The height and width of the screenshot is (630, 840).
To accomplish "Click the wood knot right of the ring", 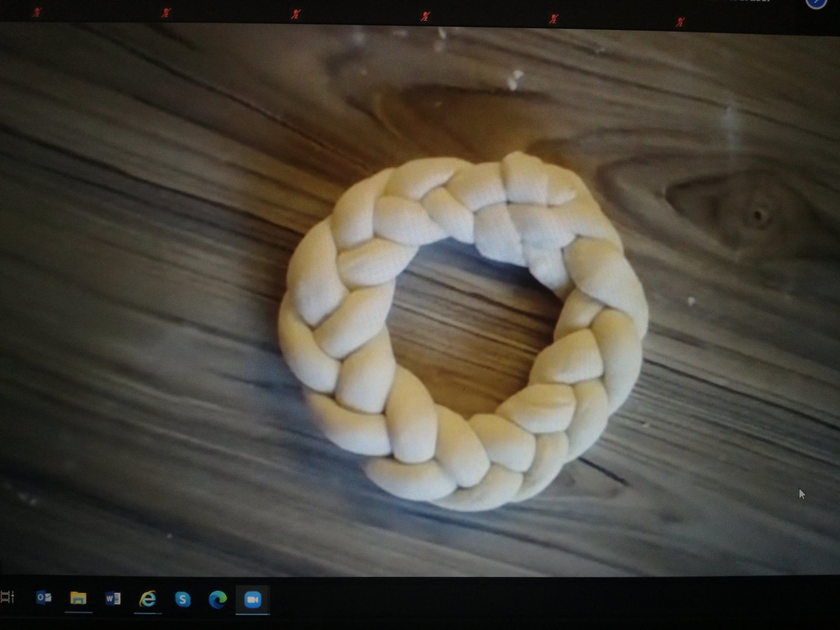I will coord(758,216).
